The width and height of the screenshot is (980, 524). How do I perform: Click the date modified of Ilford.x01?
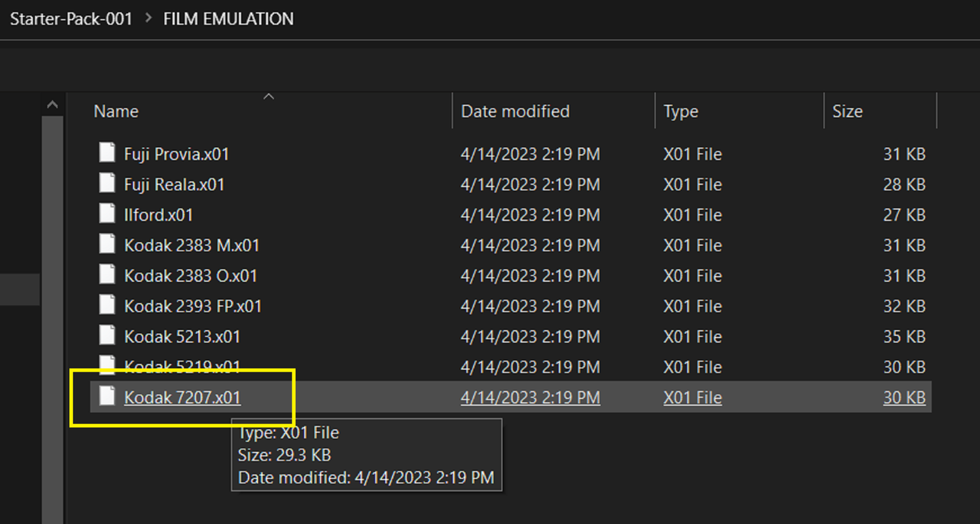tap(530, 215)
